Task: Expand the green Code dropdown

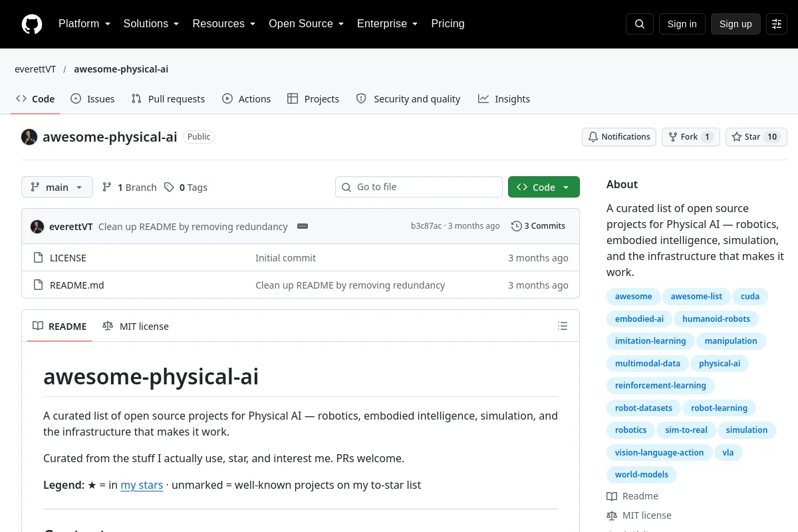Action: click(544, 188)
